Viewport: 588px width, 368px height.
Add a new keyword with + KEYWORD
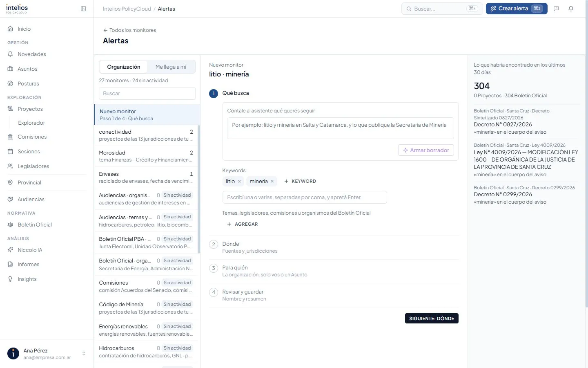pos(300,182)
